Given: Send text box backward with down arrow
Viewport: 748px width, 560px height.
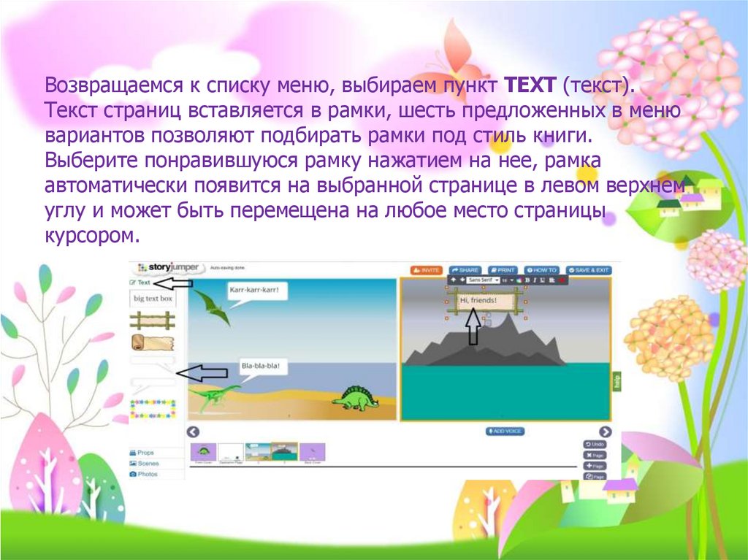Looking at the screenshot, I should pyautogui.click(x=462, y=280).
